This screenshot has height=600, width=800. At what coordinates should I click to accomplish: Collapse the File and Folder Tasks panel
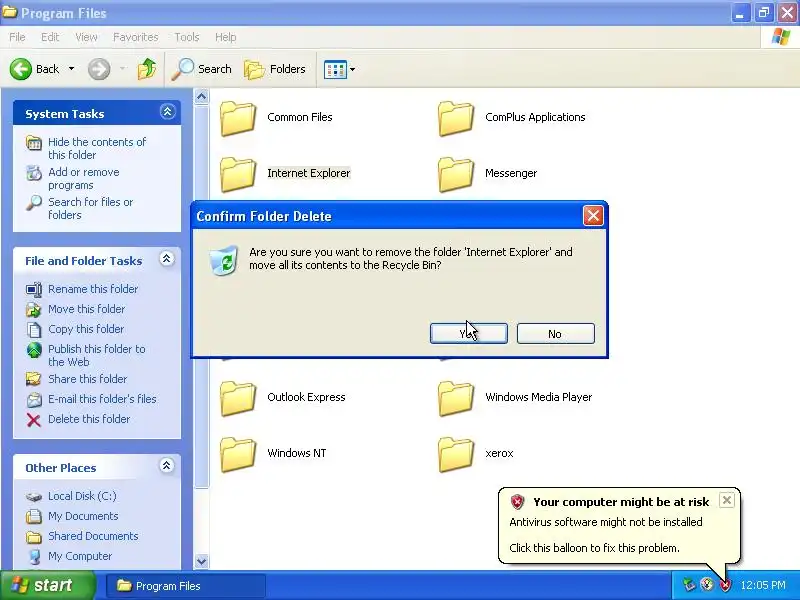(166, 259)
